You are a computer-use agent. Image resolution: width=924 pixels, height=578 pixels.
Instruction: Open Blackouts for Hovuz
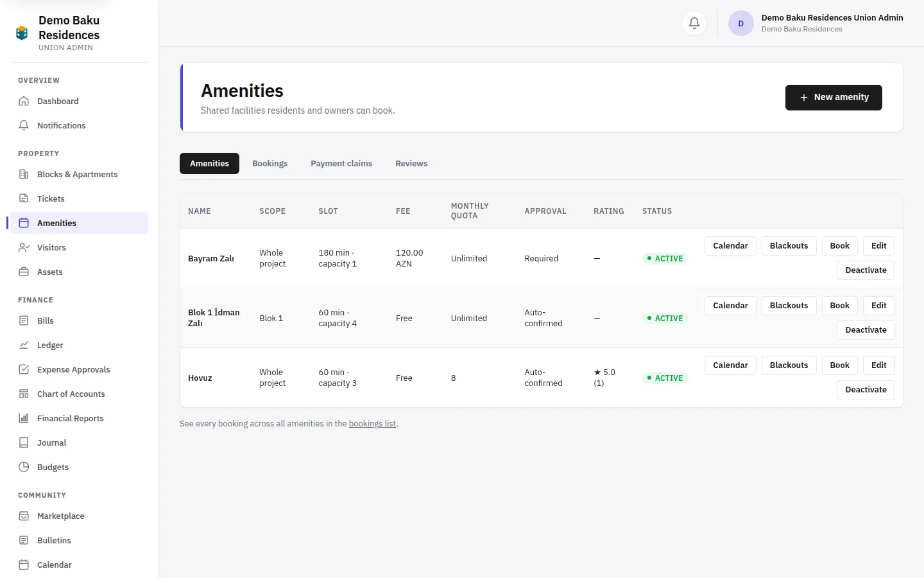click(x=789, y=365)
